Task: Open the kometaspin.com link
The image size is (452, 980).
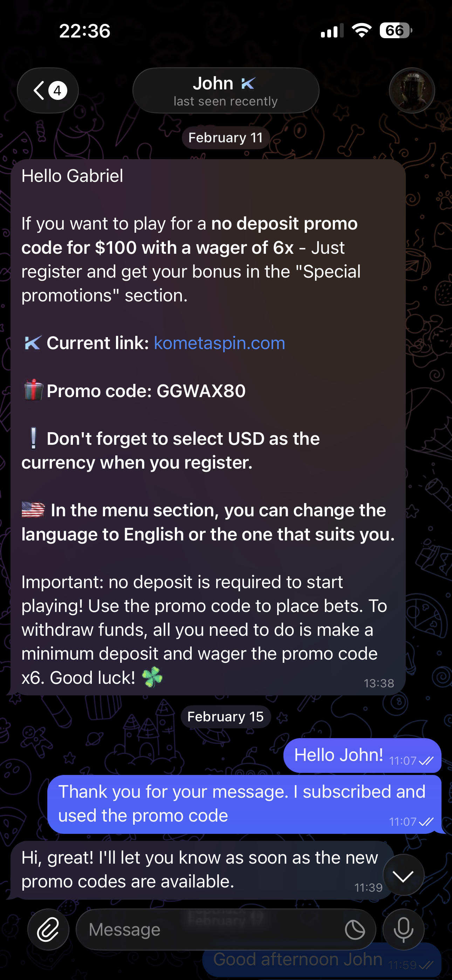Action: click(220, 343)
